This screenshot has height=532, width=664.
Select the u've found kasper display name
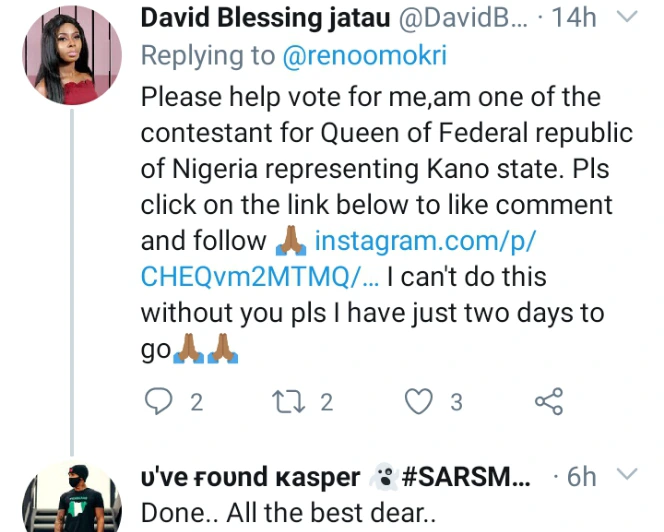(248, 476)
